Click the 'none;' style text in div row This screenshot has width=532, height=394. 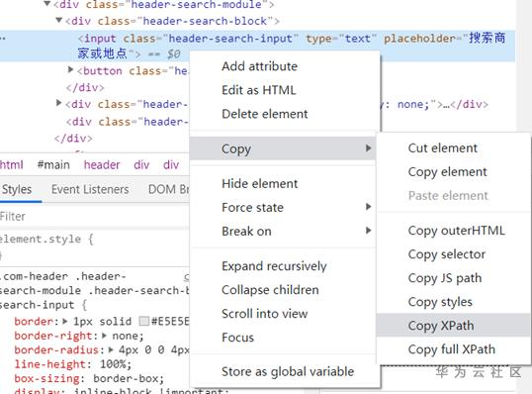click(x=413, y=104)
